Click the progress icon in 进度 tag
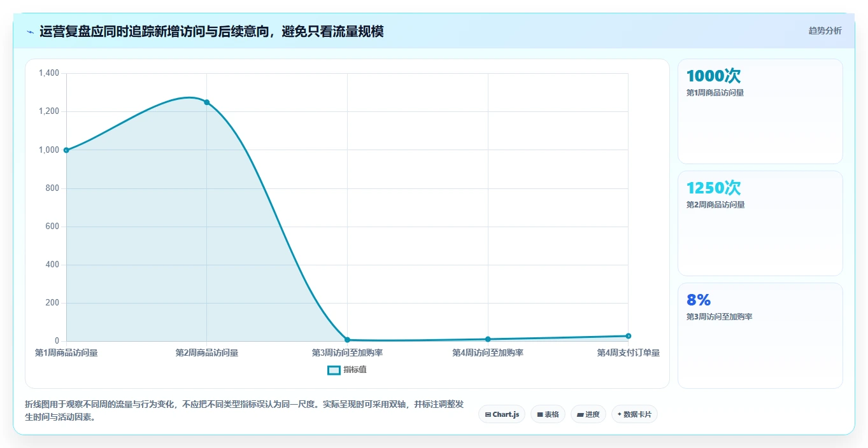 point(580,414)
